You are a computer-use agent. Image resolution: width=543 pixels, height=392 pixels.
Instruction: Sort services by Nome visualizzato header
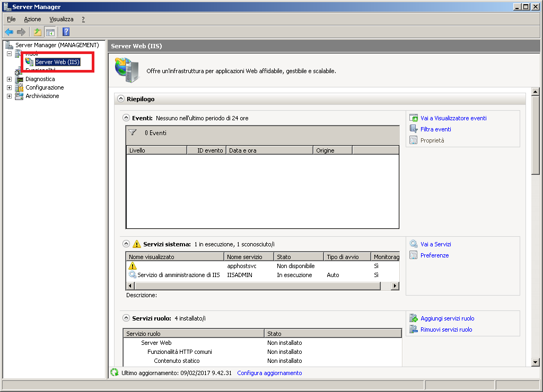coord(175,257)
